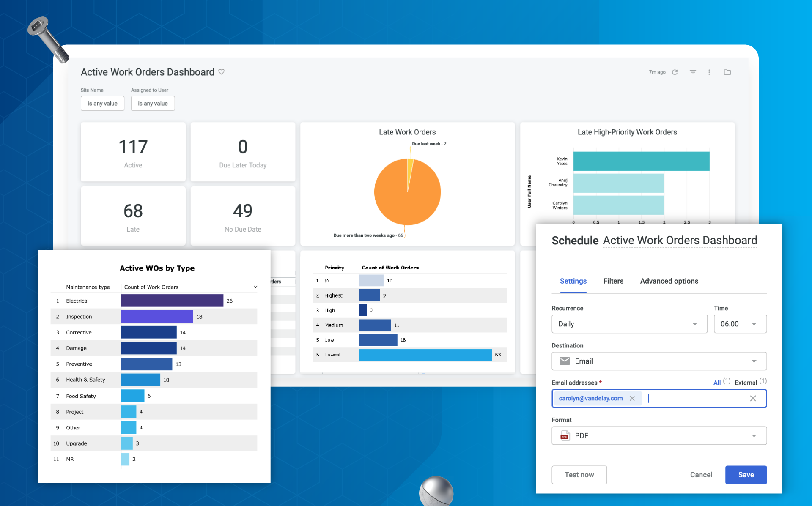Image resolution: width=812 pixels, height=506 pixels.
Task: Click the Save button
Action: click(746, 475)
